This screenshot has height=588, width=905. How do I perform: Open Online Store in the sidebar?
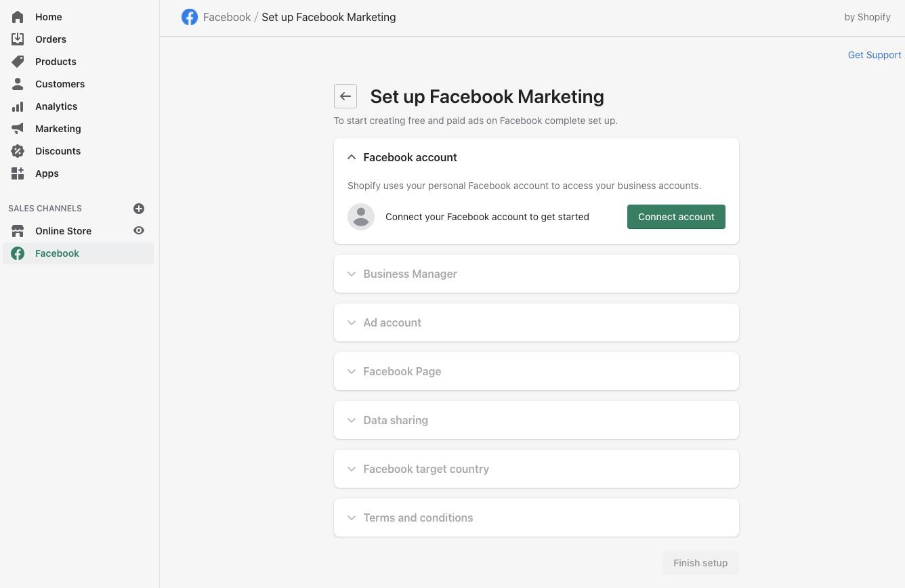[63, 231]
